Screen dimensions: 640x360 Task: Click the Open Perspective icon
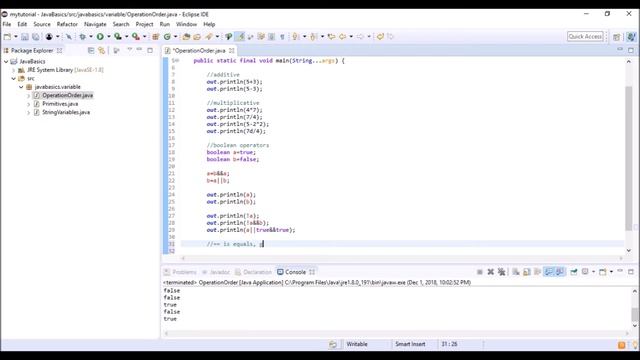point(616,37)
